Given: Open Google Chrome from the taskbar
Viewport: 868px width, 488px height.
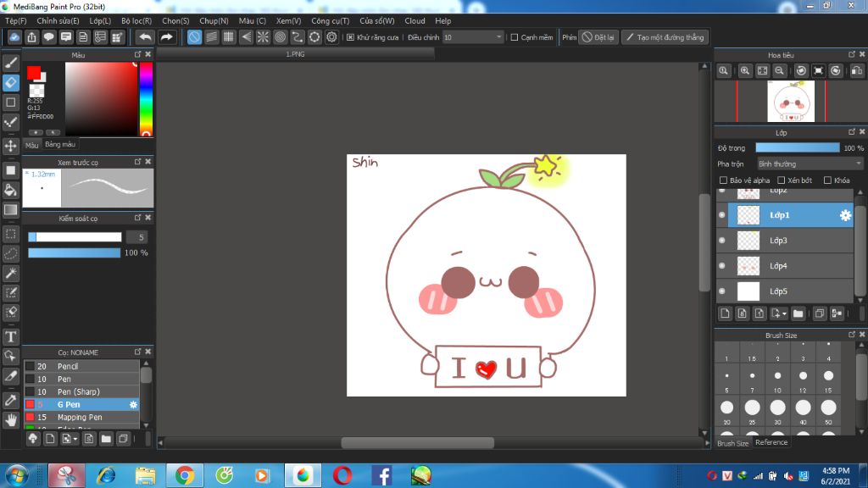Looking at the screenshot, I should click(x=184, y=475).
